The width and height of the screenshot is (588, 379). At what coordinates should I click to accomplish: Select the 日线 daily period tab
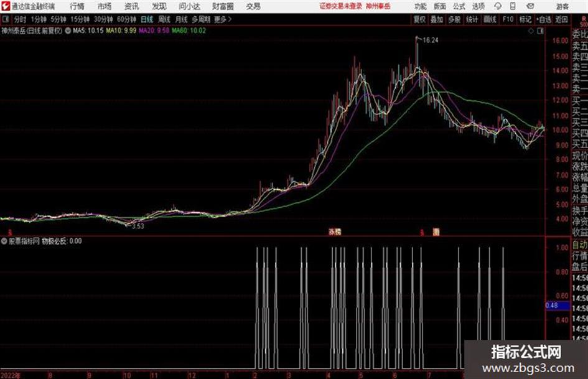coord(147,19)
